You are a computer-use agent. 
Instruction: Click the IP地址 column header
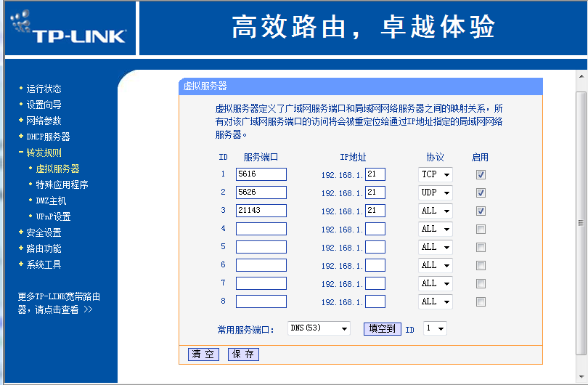point(353,157)
